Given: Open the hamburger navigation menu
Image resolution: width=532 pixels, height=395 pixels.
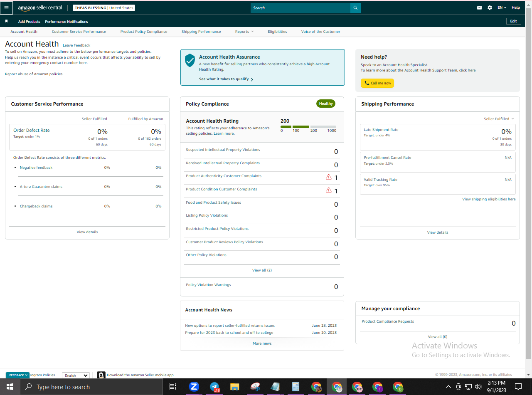Looking at the screenshot, I should pyautogui.click(x=6, y=8).
